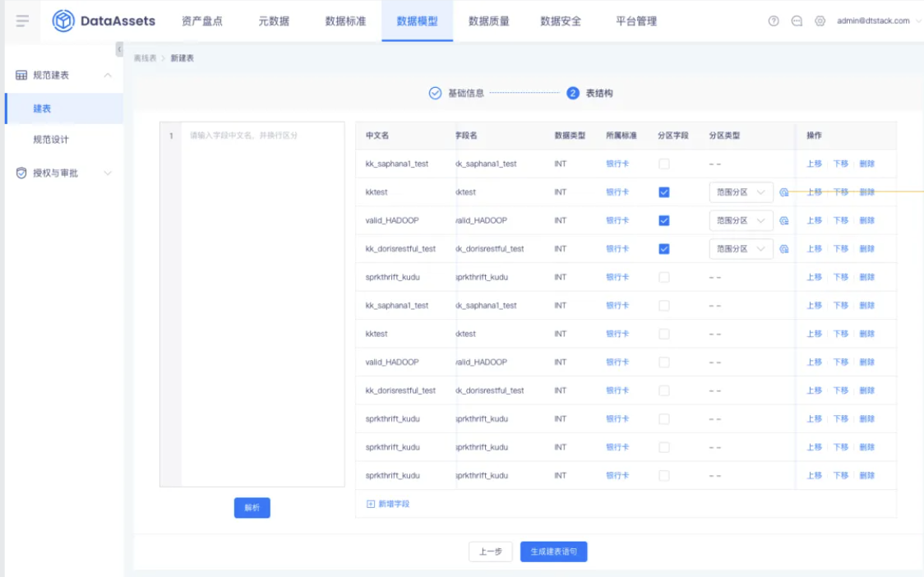The image size is (924, 577).
Task: Open the help question mark icon
Action: pyautogui.click(x=773, y=21)
